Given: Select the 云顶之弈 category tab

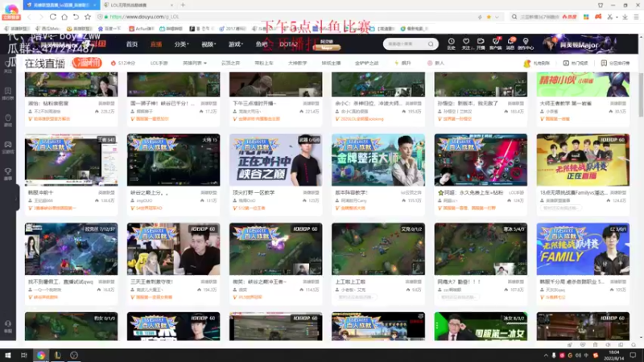Looking at the screenshot, I should tap(230, 64).
